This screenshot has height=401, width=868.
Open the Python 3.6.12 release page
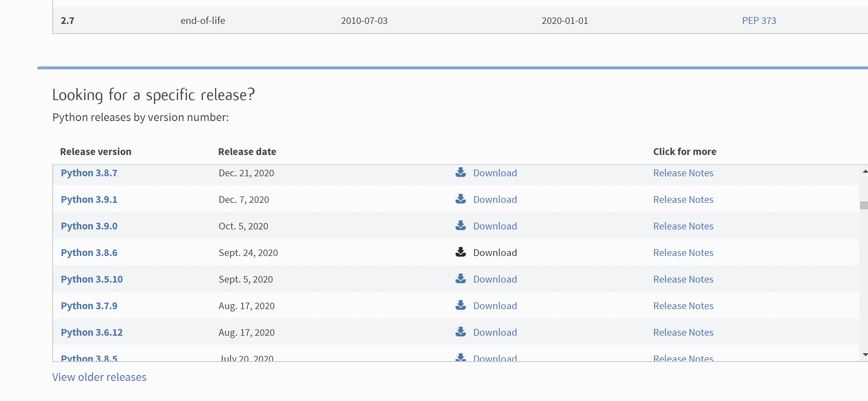point(92,333)
